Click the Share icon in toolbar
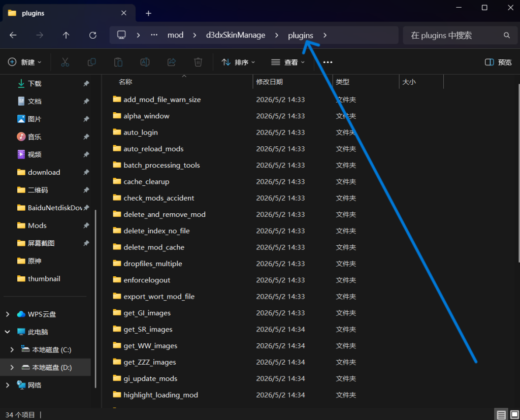Screen dimensions: 520x420 point(172,62)
